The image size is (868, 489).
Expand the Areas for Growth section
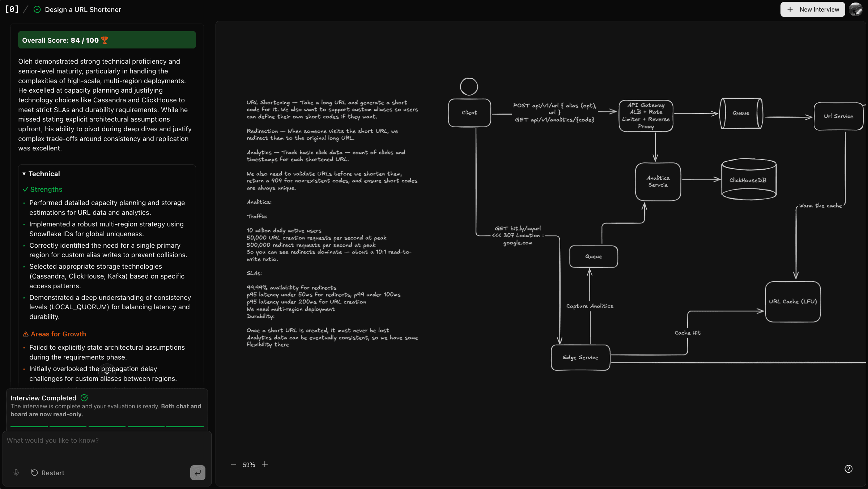(54, 334)
